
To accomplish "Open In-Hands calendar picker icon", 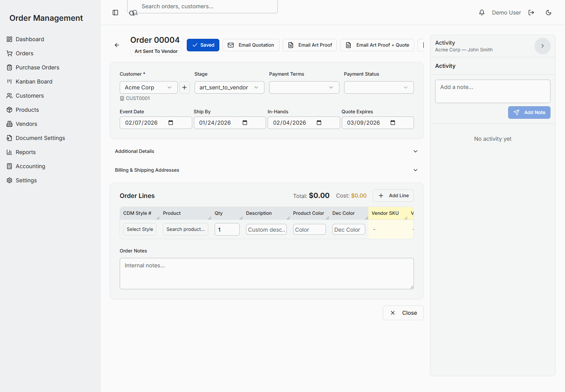I will [319, 123].
